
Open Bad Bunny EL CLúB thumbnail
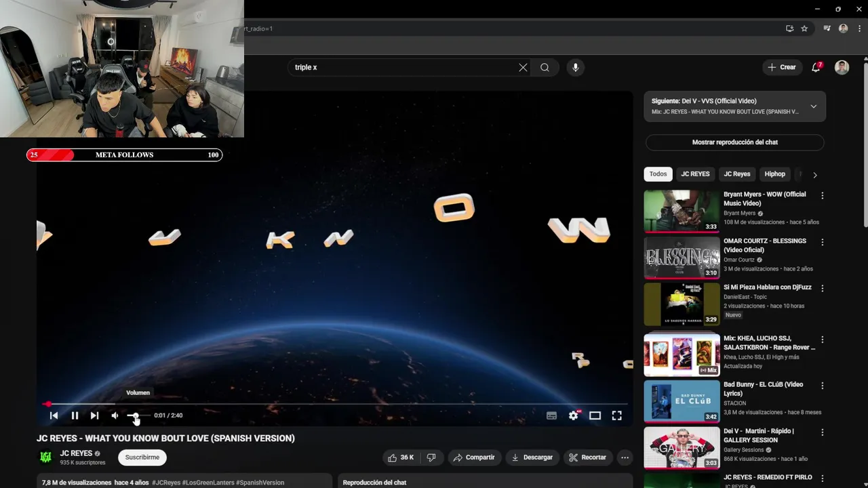pos(682,401)
